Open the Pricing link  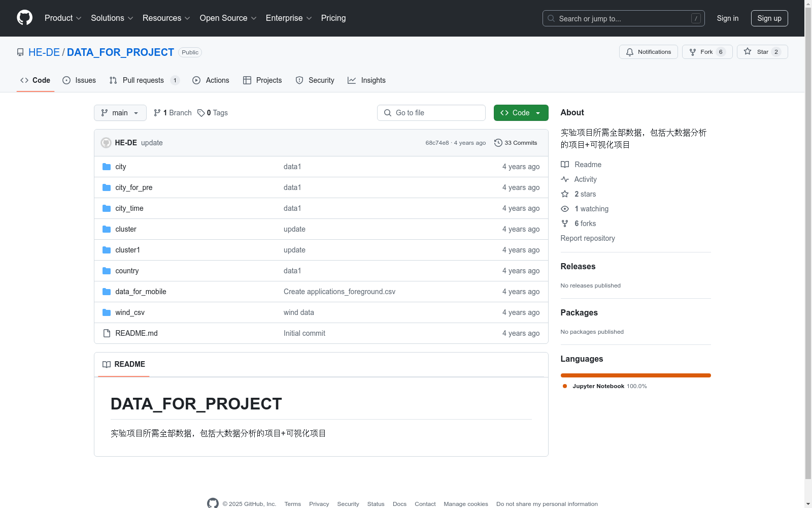(333, 18)
